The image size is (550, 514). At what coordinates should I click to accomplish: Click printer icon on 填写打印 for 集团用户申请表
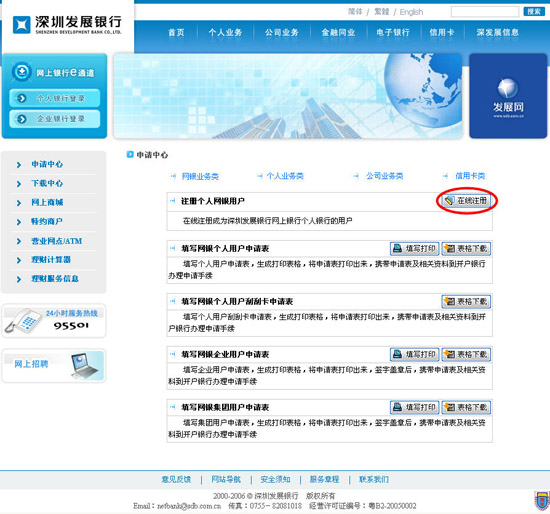(x=397, y=407)
